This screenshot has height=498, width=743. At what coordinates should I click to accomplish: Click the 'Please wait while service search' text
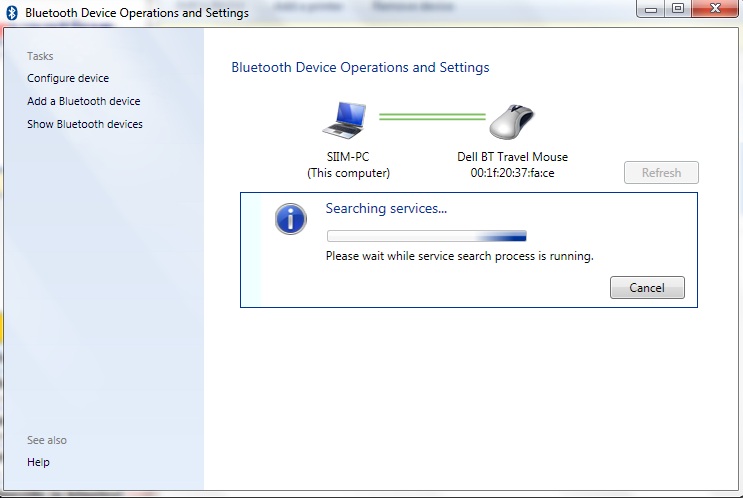click(460, 256)
